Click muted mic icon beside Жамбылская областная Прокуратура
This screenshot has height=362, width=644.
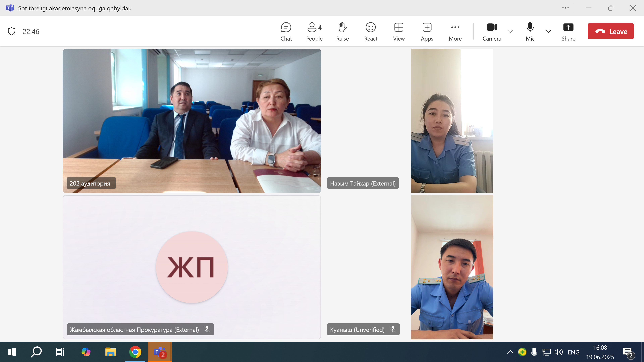click(207, 329)
